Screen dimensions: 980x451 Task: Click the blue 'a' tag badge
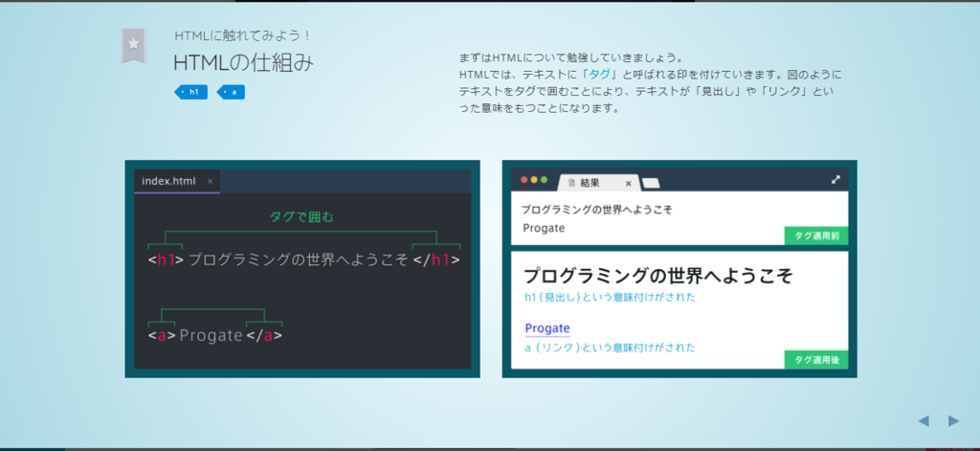tap(232, 93)
